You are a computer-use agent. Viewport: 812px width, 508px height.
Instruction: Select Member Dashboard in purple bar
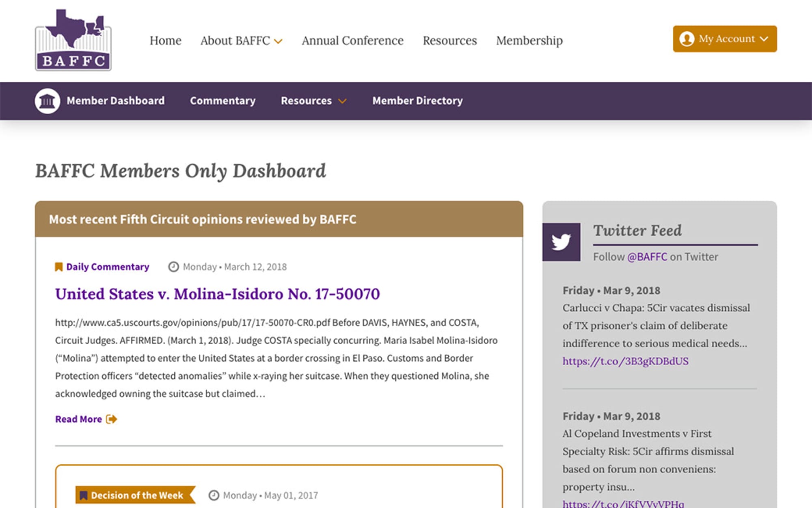coord(116,101)
